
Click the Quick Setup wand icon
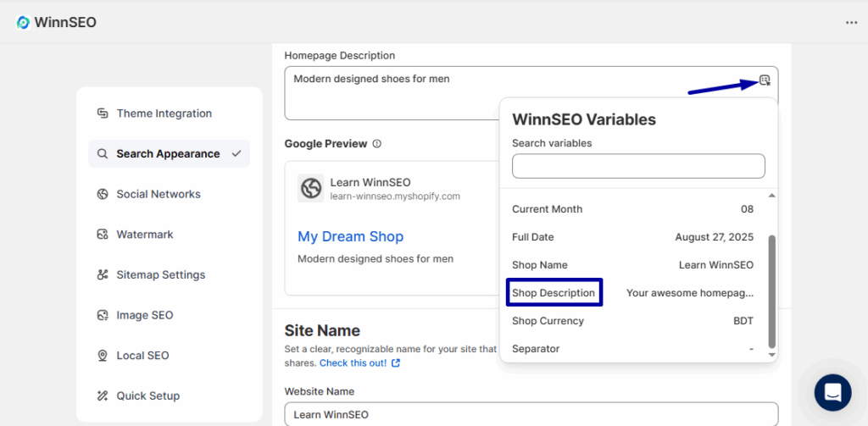(103, 396)
